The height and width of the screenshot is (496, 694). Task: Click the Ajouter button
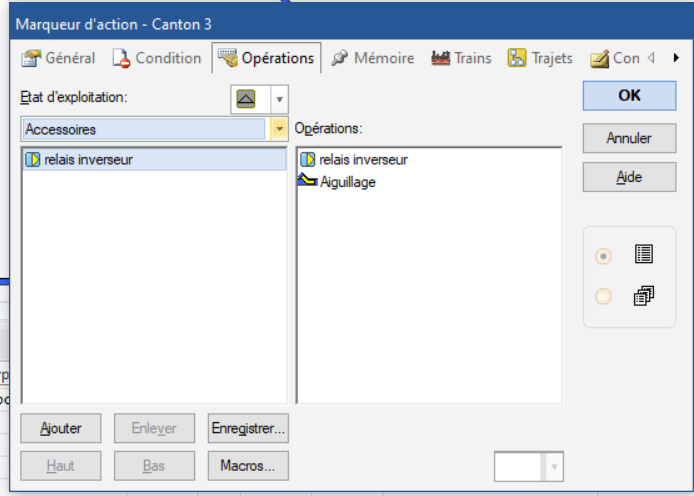tap(61, 428)
